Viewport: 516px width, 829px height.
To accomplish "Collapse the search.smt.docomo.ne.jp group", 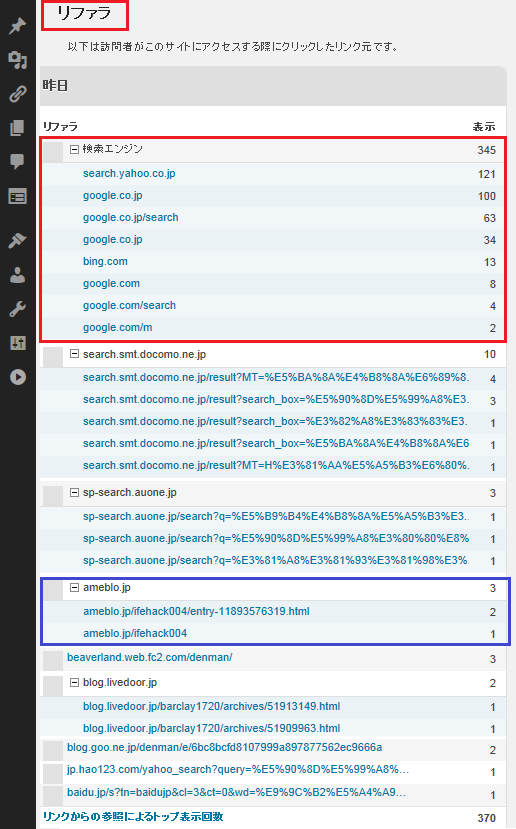I will tap(75, 354).
